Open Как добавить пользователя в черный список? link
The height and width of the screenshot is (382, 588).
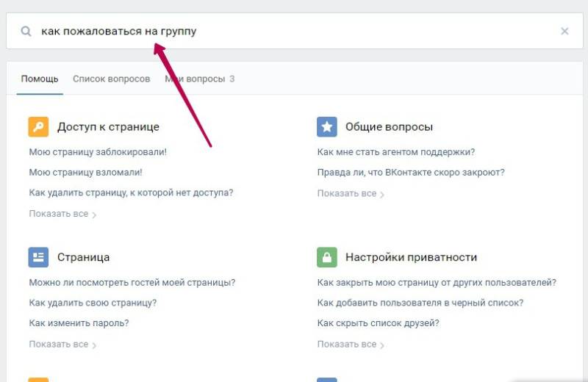pyautogui.click(x=420, y=303)
